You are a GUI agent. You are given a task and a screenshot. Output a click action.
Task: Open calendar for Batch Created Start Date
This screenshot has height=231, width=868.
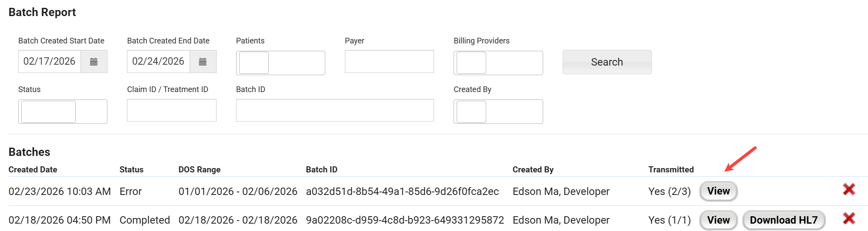pyautogui.click(x=93, y=62)
